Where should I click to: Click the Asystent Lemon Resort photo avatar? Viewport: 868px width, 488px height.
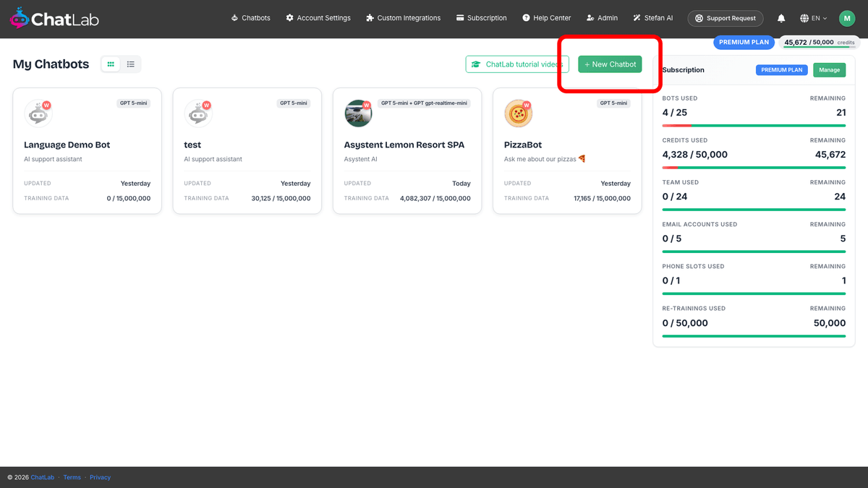[x=358, y=114]
